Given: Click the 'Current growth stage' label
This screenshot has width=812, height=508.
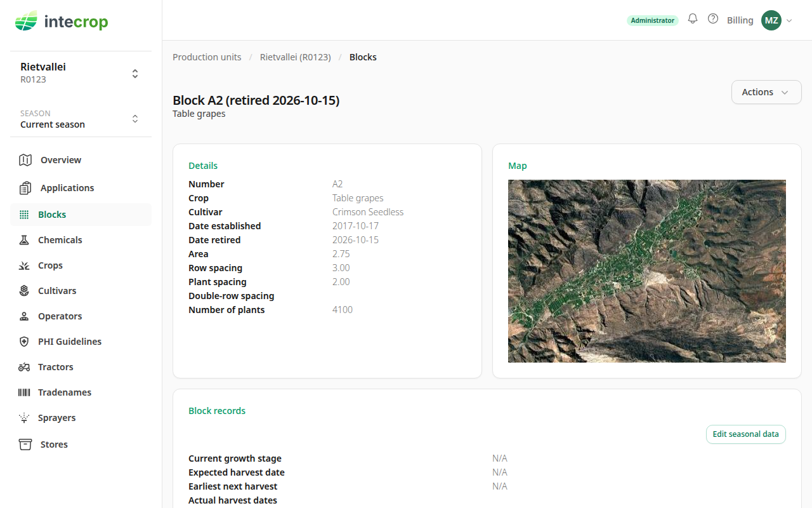Looking at the screenshot, I should 235,458.
